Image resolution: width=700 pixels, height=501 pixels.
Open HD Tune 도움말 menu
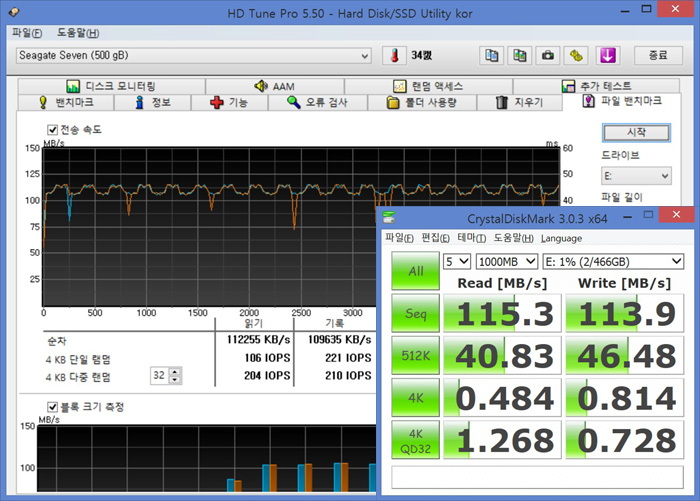(78, 33)
